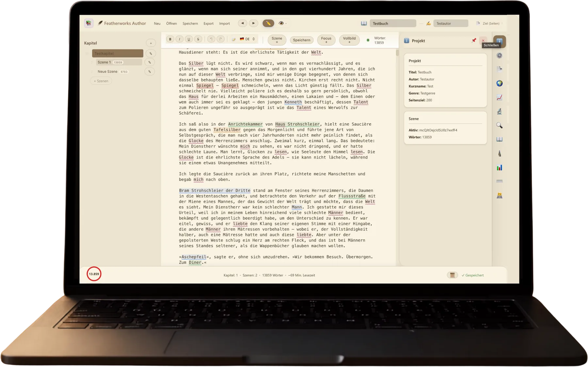Click the Szene + button
Image resolution: width=588 pixels, height=367 pixels.
[x=277, y=40]
